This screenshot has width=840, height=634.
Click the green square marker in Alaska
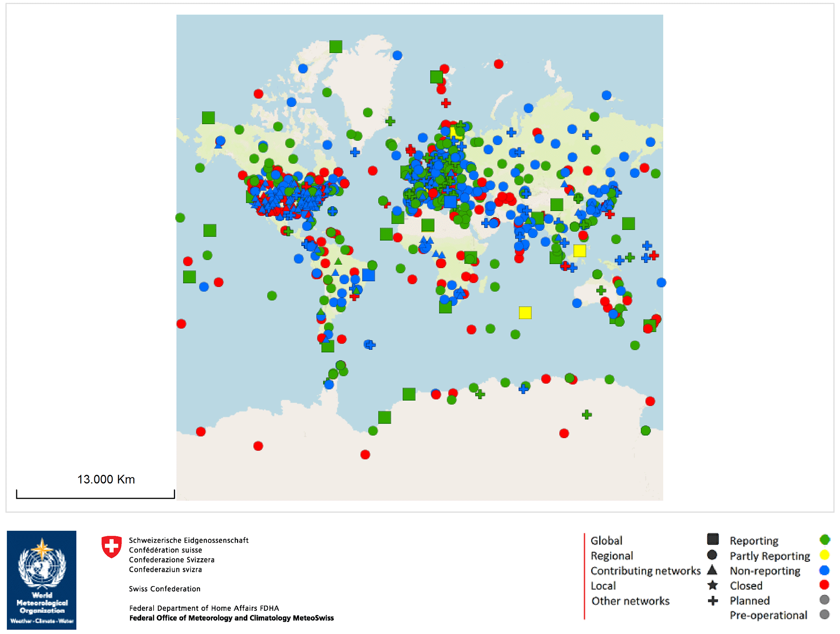tap(208, 118)
